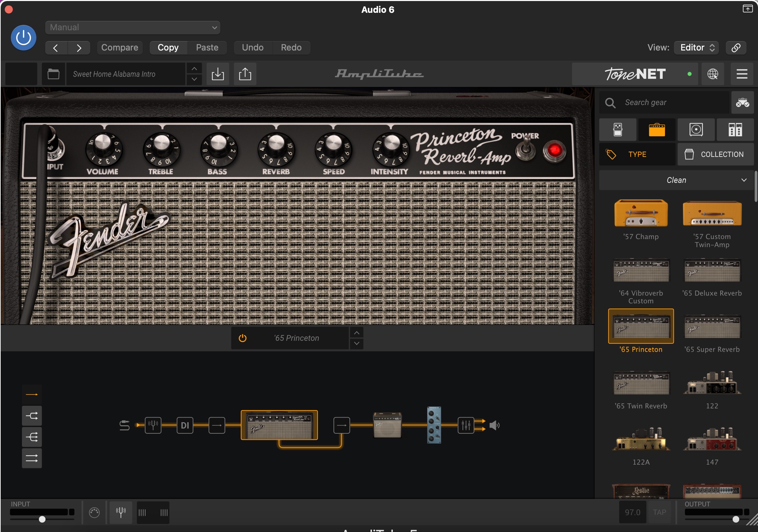Click the guitar cable input icon in chain
Viewport: 758px width, 532px height.
pos(125,425)
